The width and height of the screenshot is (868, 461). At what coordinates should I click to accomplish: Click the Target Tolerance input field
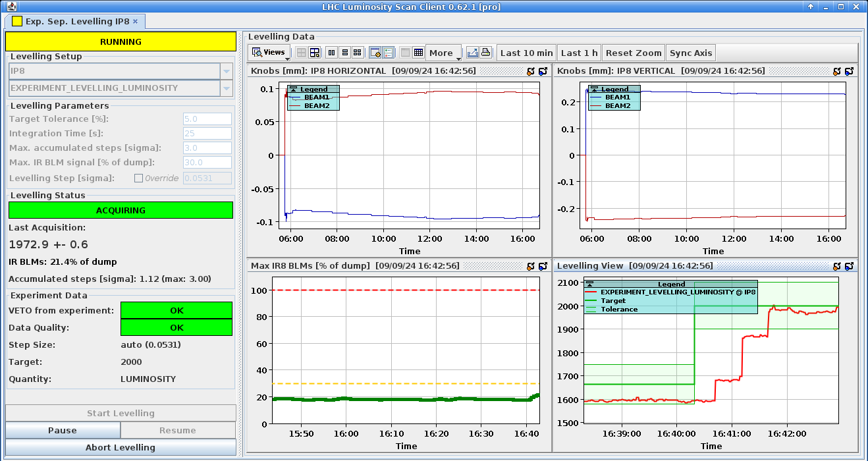click(x=207, y=119)
